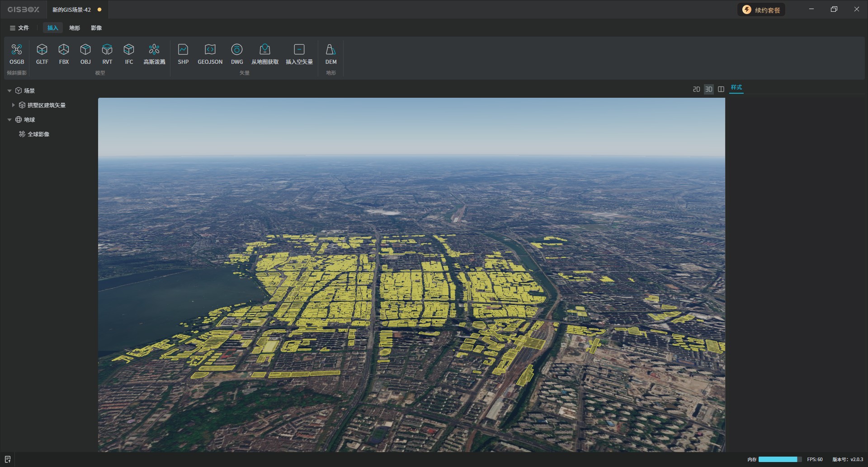Collapse the 地球 tree node
The image size is (868, 467).
click(9, 120)
